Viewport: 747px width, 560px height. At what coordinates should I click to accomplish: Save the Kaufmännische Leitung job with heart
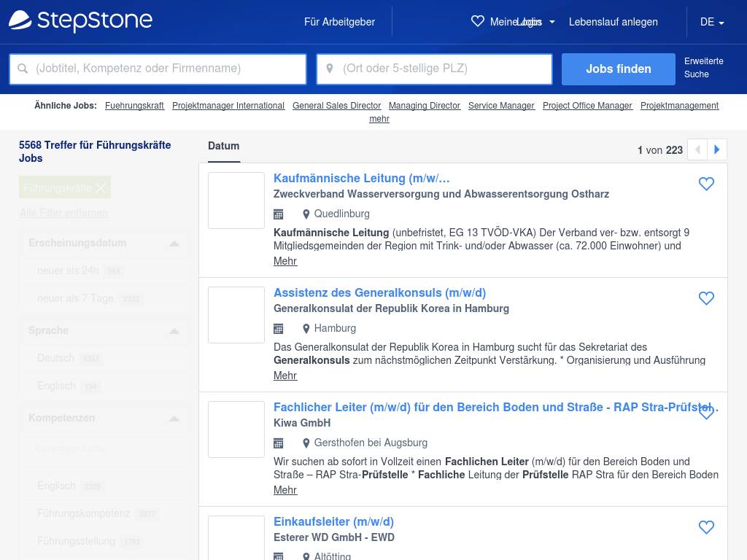click(x=706, y=184)
